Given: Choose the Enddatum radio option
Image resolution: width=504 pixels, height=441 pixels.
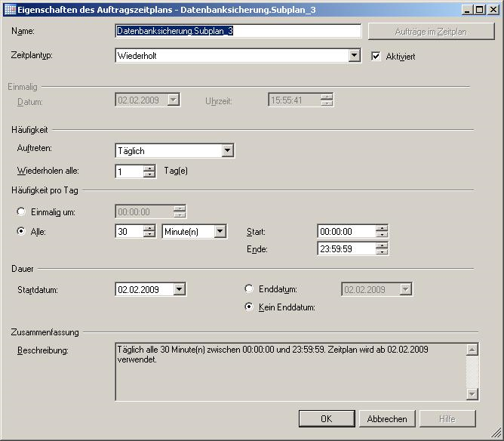Looking at the screenshot, I should coord(250,289).
